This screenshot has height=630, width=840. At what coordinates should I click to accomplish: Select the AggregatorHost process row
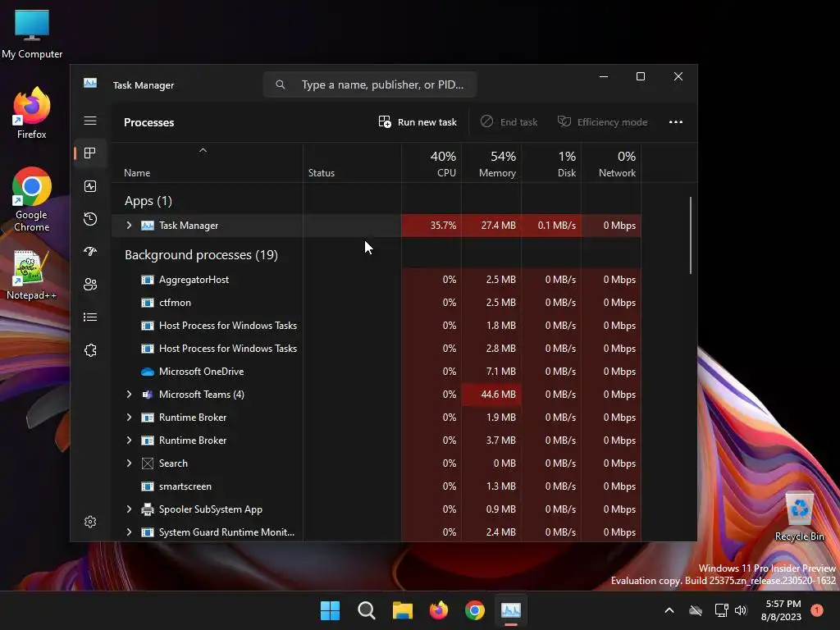point(376,280)
